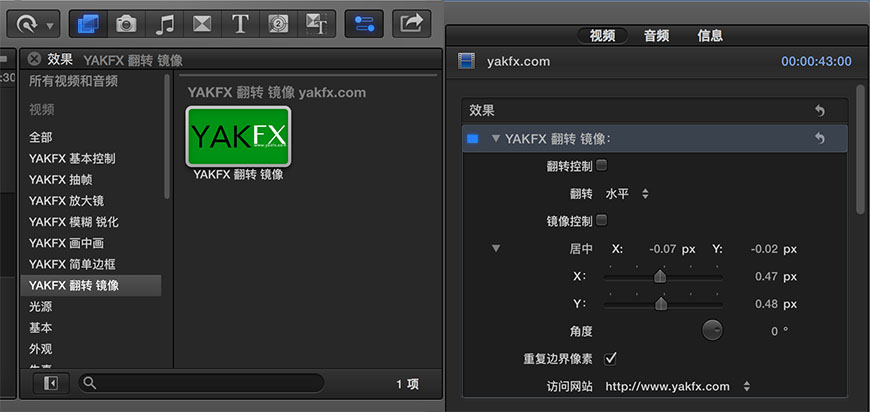
Task: Select YAKFX 抽帧 category
Action: click(x=60, y=180)
